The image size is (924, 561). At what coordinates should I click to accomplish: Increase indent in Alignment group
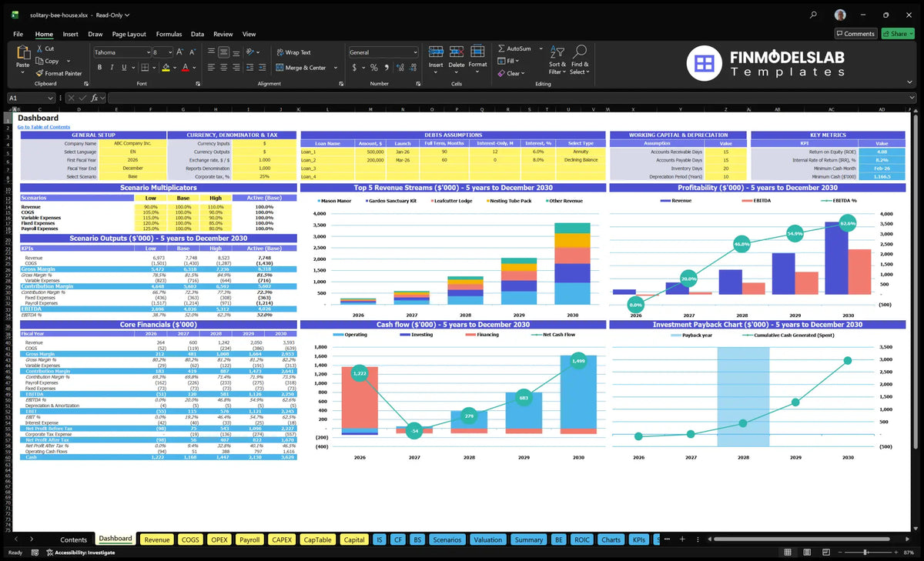pos(262,68)
